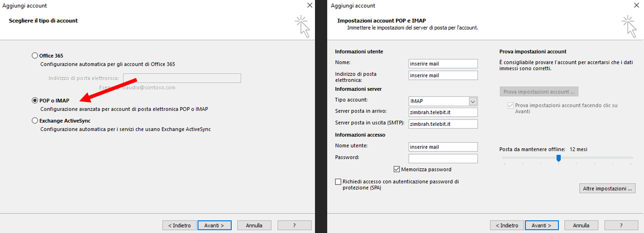Open the Tipo account IMAP dropdown
The height and width of the screenshot is (233, 644).
(x=473, y=101)
